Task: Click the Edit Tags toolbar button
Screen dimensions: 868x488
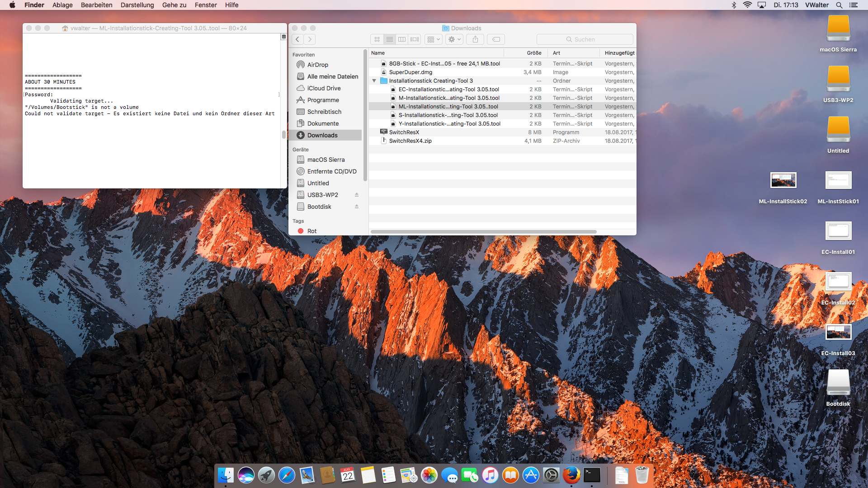Action: (x=496, y=39)
